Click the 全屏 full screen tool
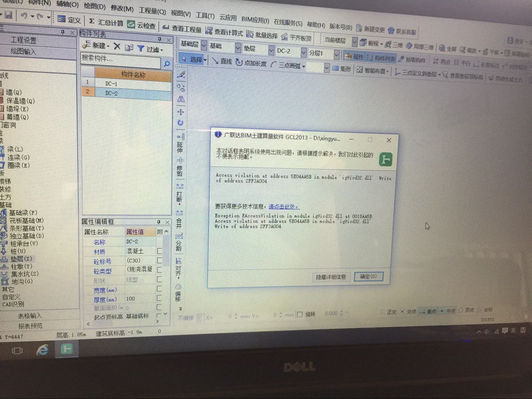The width and height of the screenshot is (532, 399). [x=448, y=49]
